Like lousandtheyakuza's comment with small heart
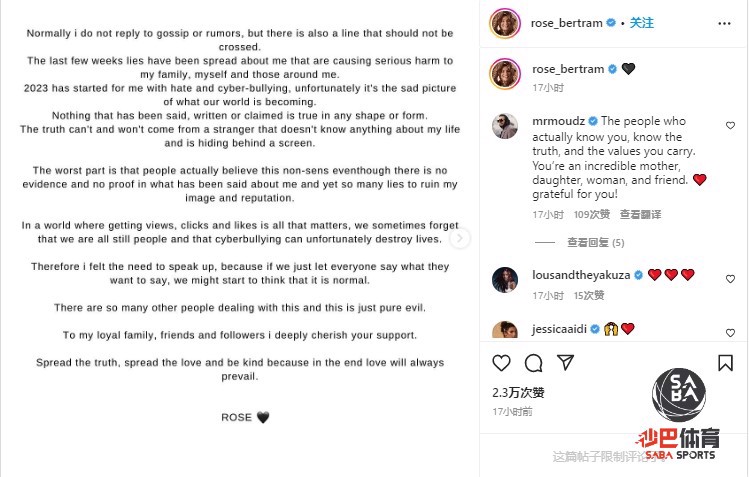 coord(727,275)
